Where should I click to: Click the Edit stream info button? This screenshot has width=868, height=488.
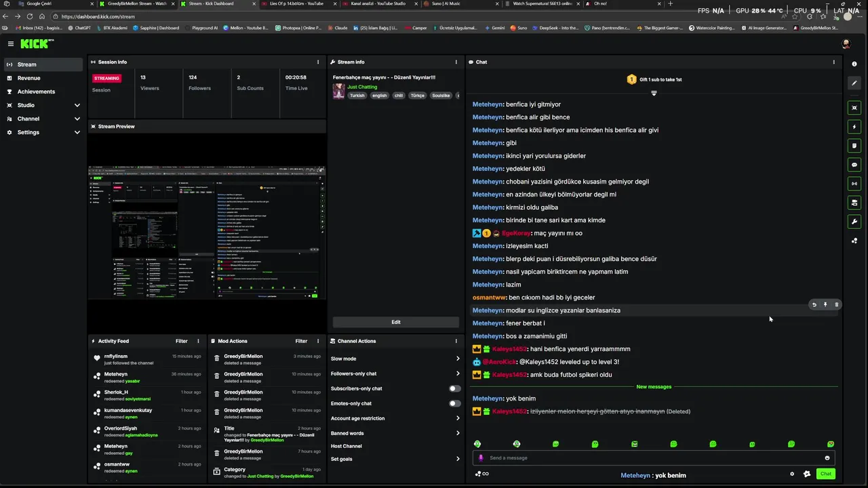click(x=395, y=322)
